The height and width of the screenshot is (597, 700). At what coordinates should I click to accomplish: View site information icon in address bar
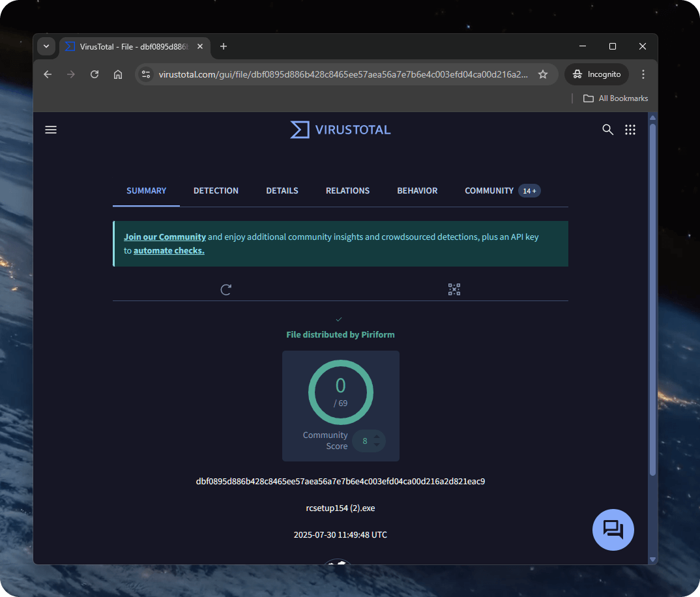pos(146,74)
